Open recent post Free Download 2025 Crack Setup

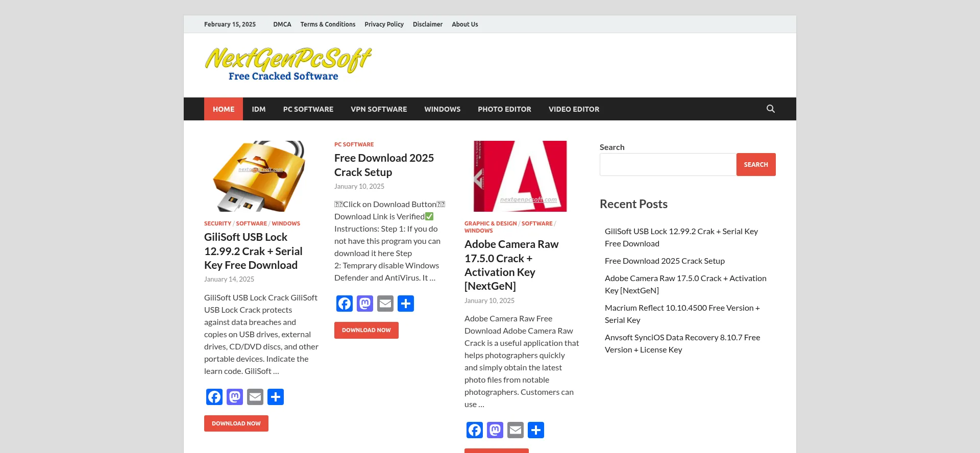(x=665, y=261)
